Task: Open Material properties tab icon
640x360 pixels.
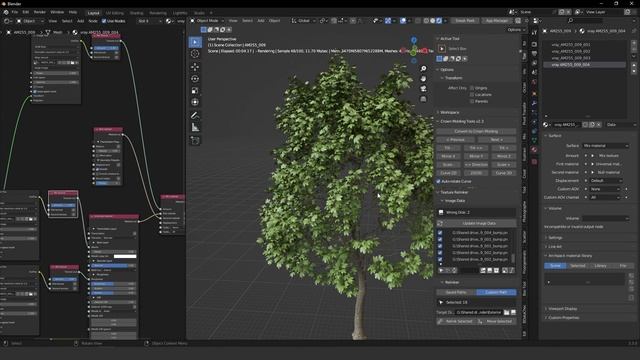Action: click(534, 150)
